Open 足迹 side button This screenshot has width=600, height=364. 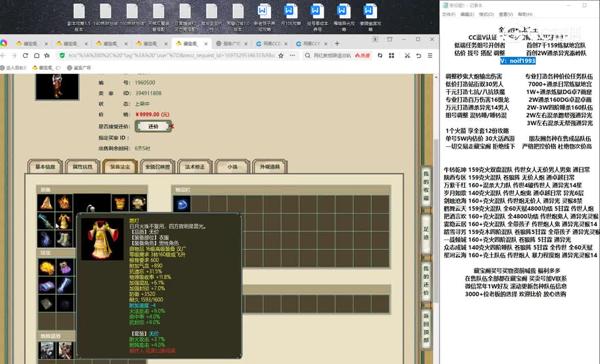pos(426,234)
